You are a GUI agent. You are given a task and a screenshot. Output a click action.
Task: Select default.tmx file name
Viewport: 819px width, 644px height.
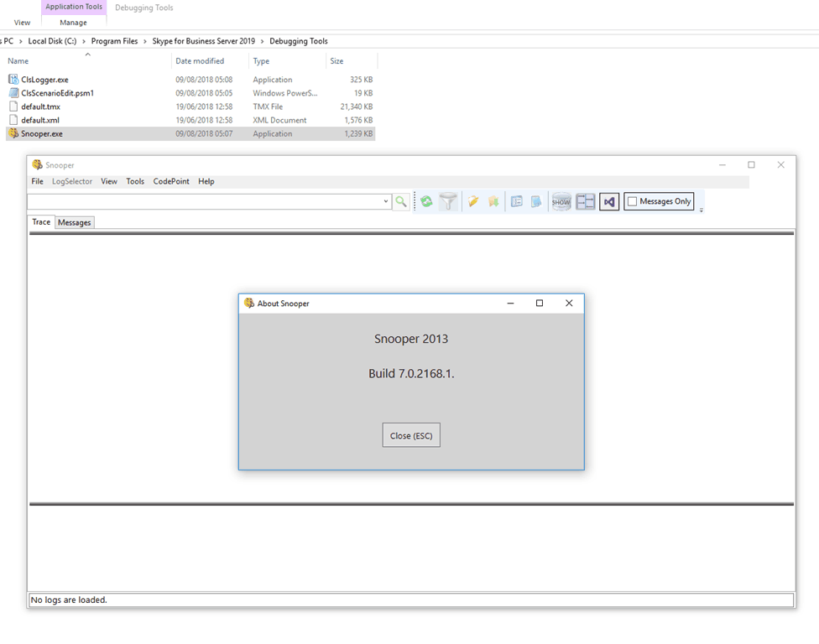pos(41,107)
